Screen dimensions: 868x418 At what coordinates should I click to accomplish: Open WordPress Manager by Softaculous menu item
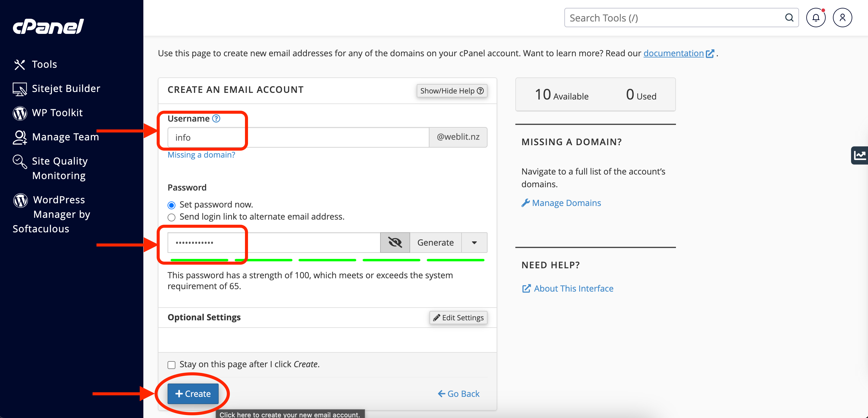click(x=51, y=214)
